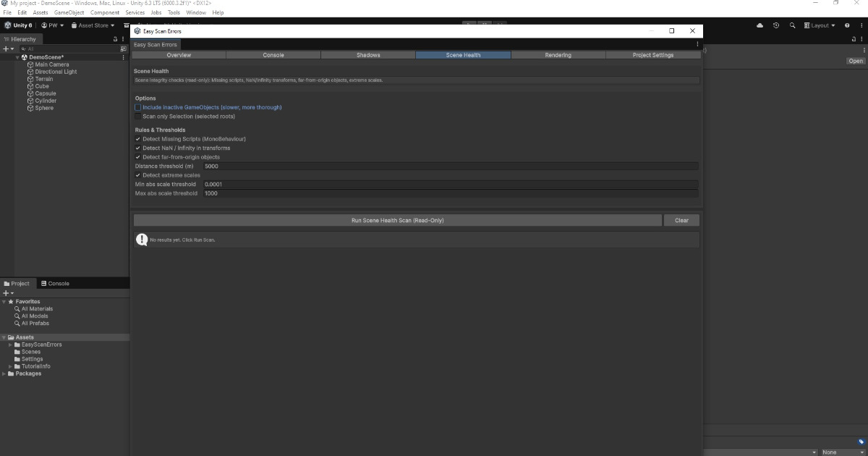Click the Hierarchy panel lock icon
This screenshot has width=868, height=456.
115,39
